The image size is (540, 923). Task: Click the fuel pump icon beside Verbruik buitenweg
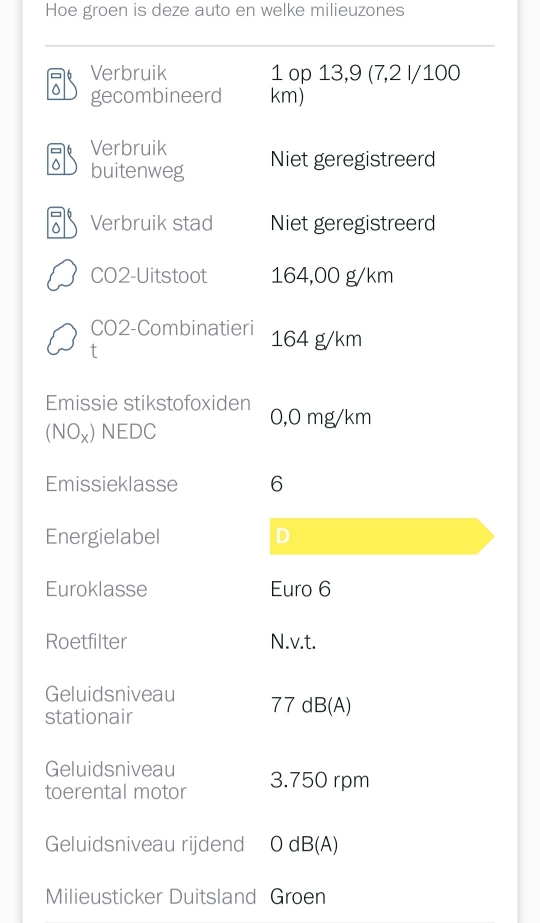(x=62, y=159)
